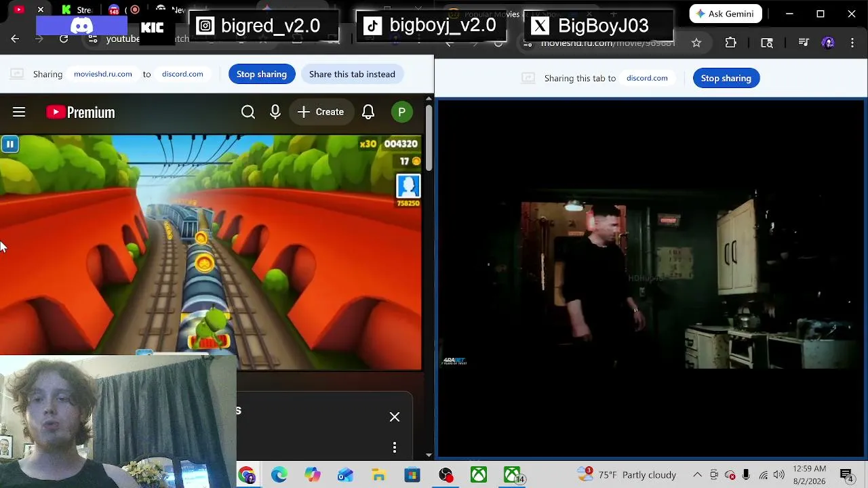Open the search-this-page lens toolbar icon

[x=767, y=43]
